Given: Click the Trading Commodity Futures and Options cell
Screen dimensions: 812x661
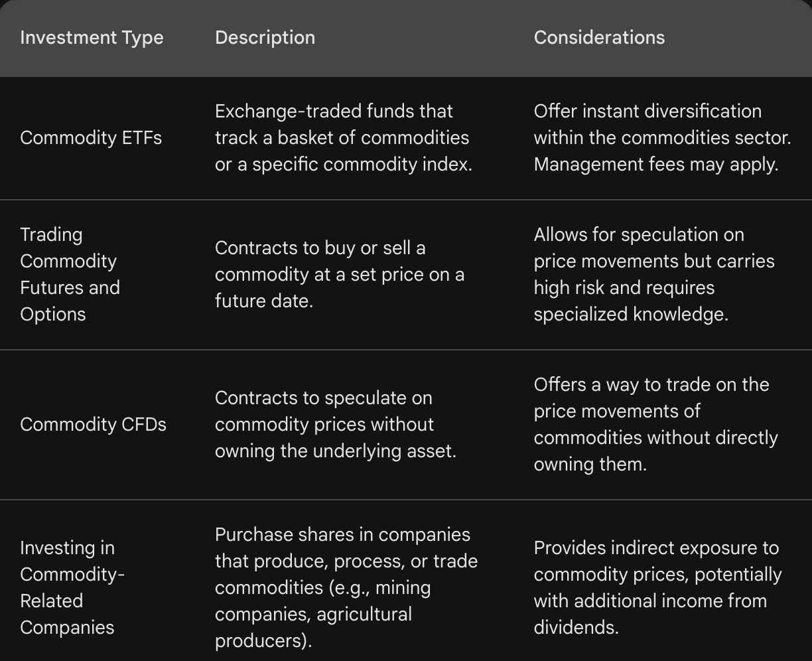Looking at the screenshot, I should click(x=70, y=274).
